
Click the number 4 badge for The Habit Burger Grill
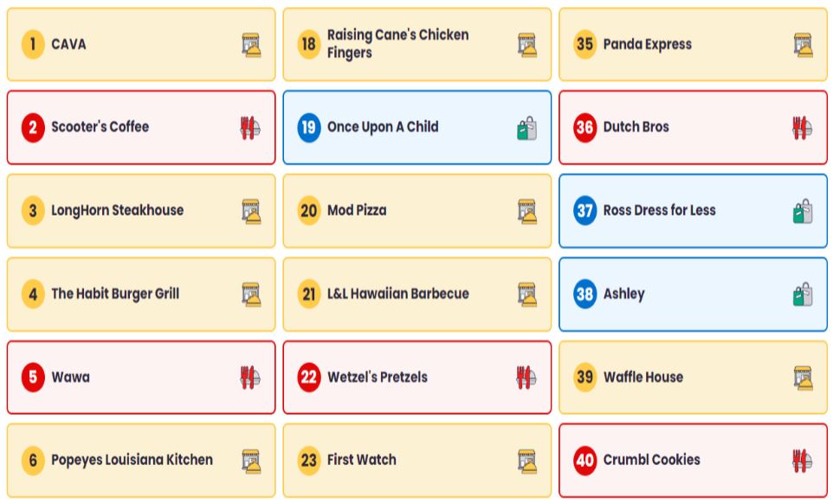[x=33, y=294]
